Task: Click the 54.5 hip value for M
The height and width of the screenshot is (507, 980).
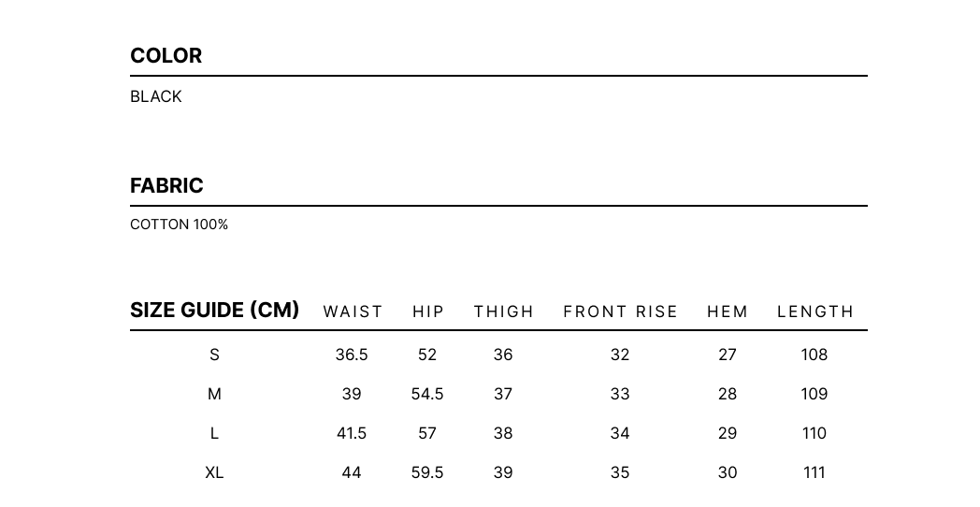Action: tap(427, 395)
